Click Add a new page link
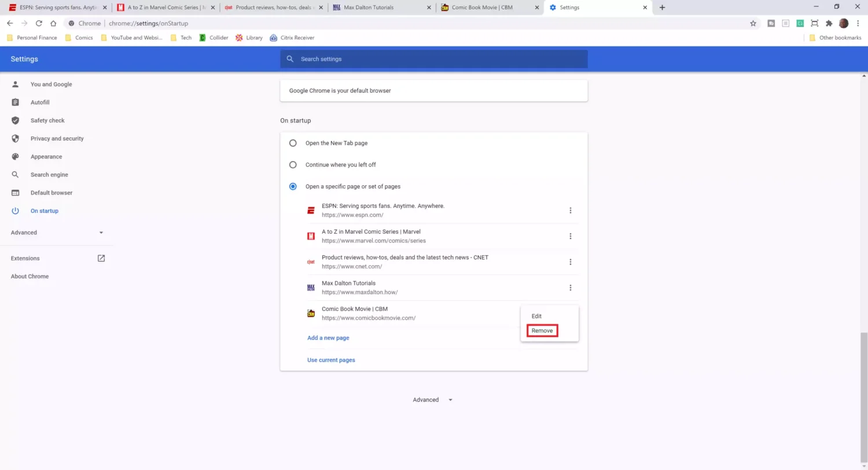This screenshot has height=470, width=868. point(328,338)
